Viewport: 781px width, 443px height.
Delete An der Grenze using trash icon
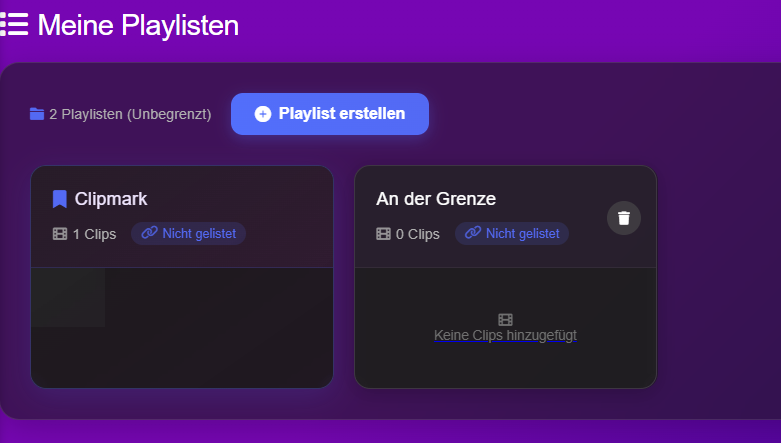[x=624, y=217]
